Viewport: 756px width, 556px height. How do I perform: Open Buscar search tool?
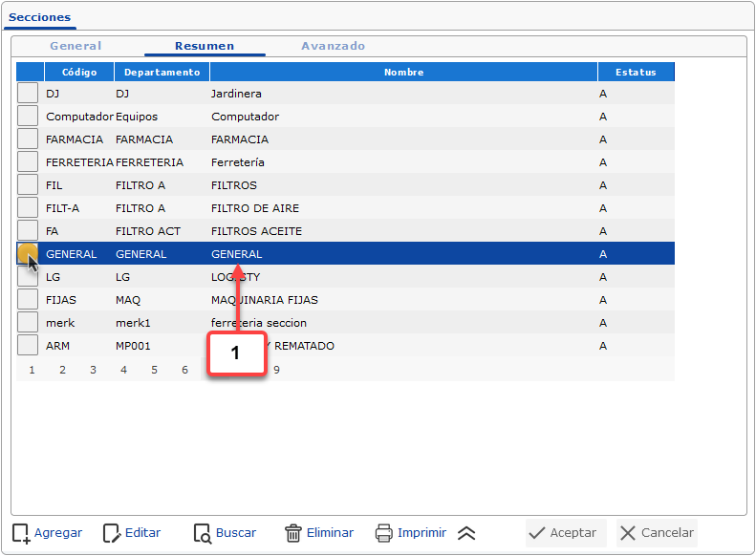(202, 533)
